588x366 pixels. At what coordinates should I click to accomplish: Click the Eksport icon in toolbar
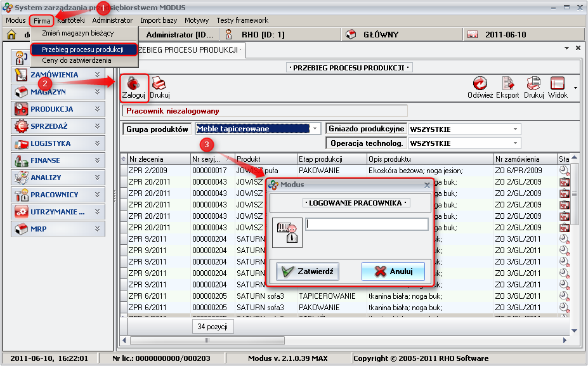tap(507, 84)
